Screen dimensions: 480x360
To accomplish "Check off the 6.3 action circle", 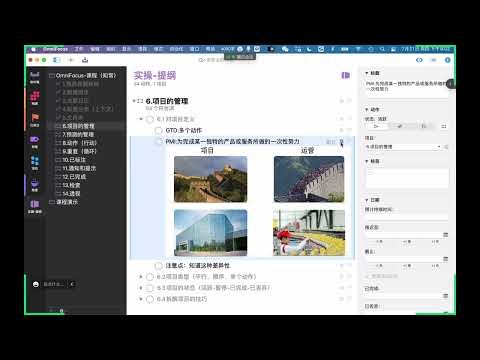I will coord(150,288).
